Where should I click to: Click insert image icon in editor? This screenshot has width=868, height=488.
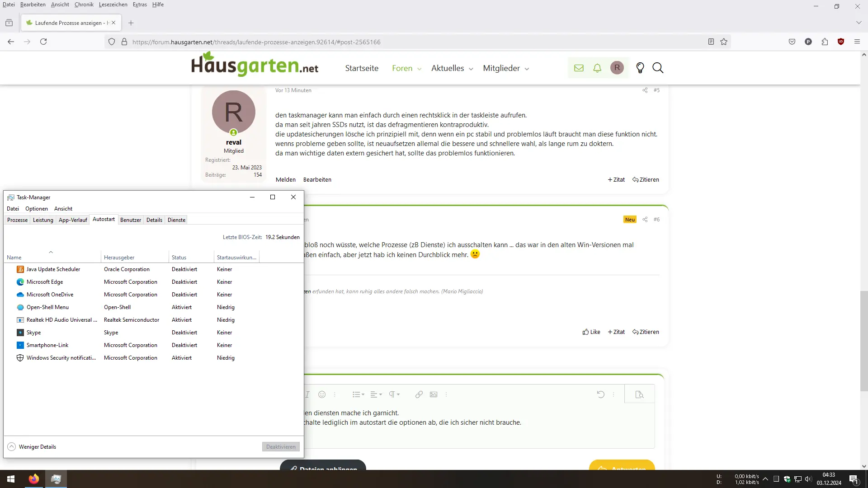tap(434, 394)
